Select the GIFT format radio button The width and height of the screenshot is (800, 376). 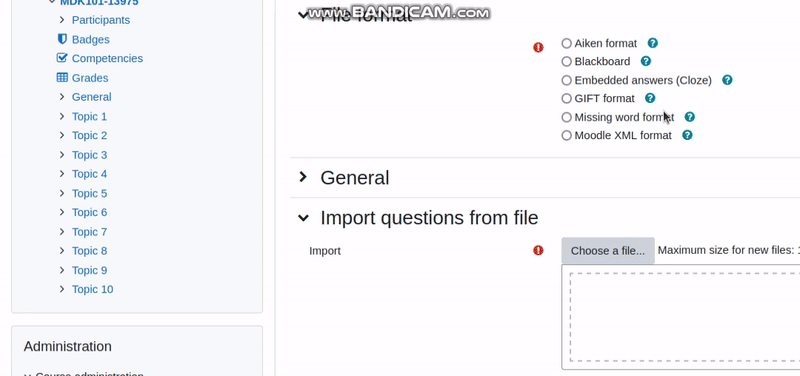[x=566, y=98]
